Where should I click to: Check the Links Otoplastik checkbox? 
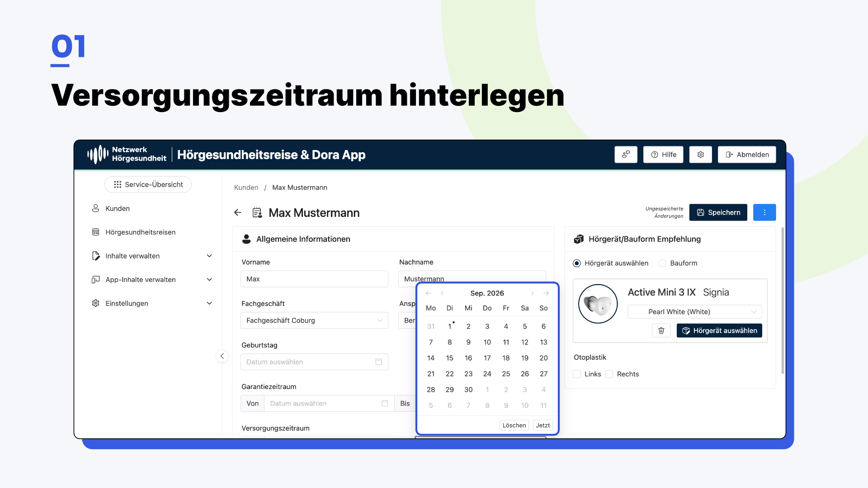coord(577,374)
